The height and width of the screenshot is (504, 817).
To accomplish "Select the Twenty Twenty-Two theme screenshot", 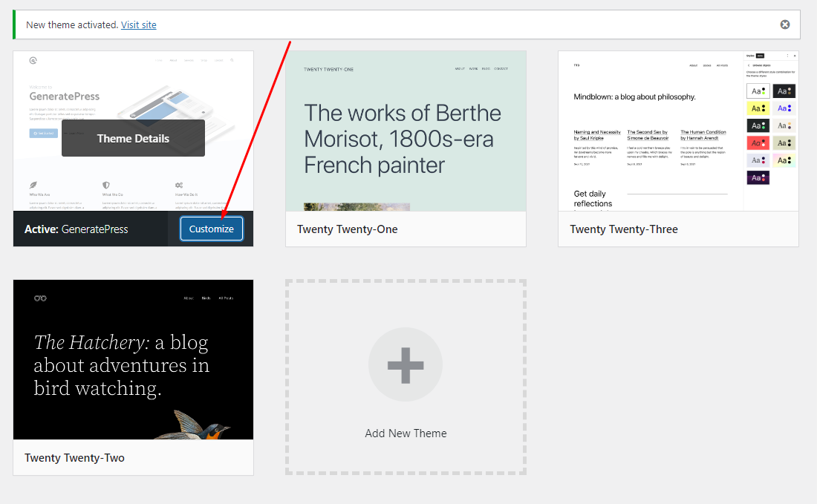I will coord(134,360).
